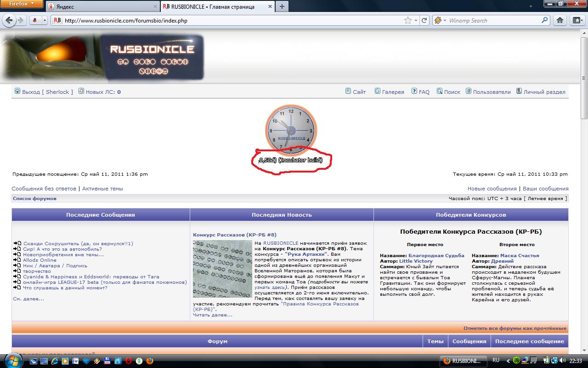
Task: Open the Allods Online topic
Action: 40,260
